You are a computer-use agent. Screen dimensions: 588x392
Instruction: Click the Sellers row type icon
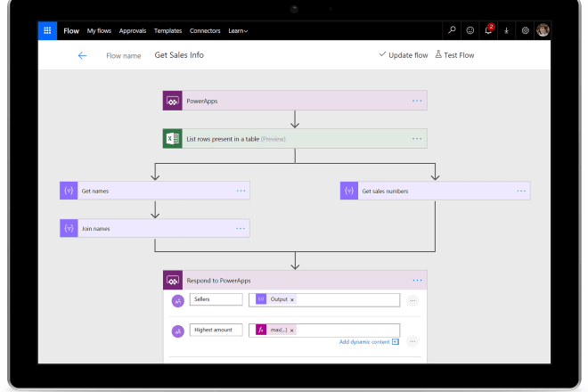178,300
